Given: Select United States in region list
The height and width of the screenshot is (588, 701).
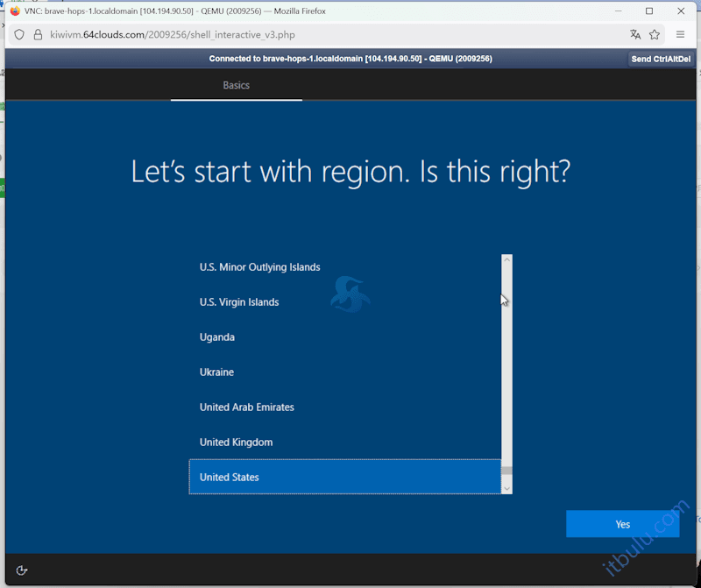Looking at the screenshot, I should pyautogui.click(x=345, y=477).
